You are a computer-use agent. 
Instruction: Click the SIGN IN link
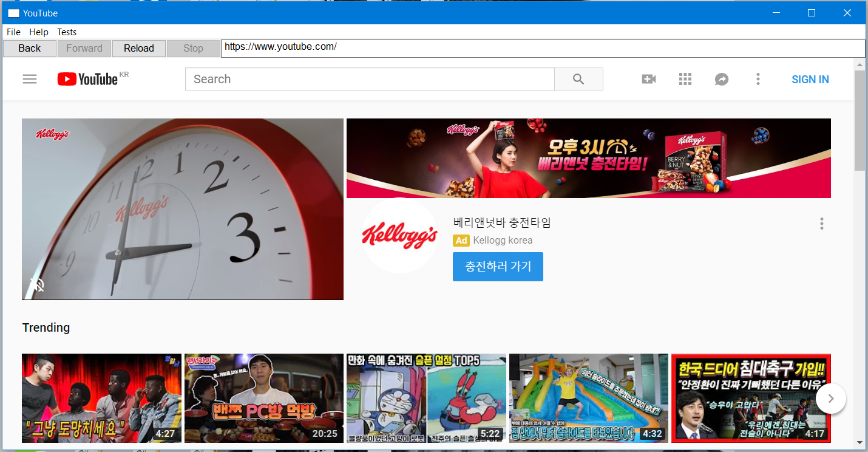[x=810, y=80]
